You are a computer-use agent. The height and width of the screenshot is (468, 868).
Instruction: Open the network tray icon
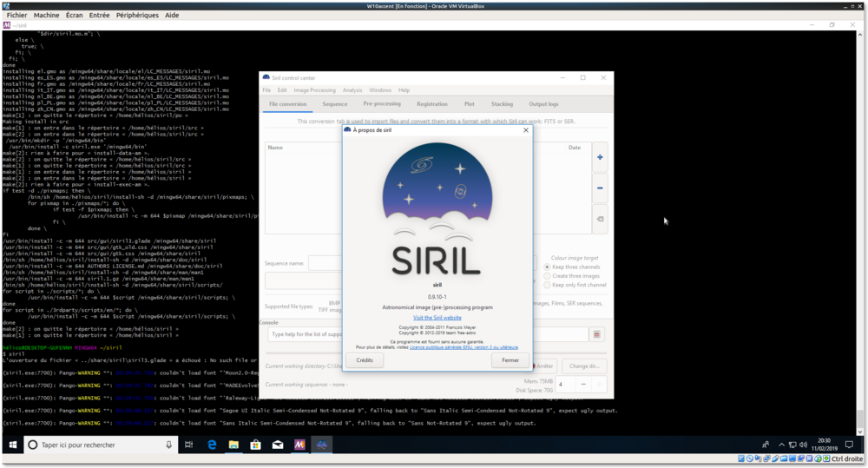click(792, 445)
